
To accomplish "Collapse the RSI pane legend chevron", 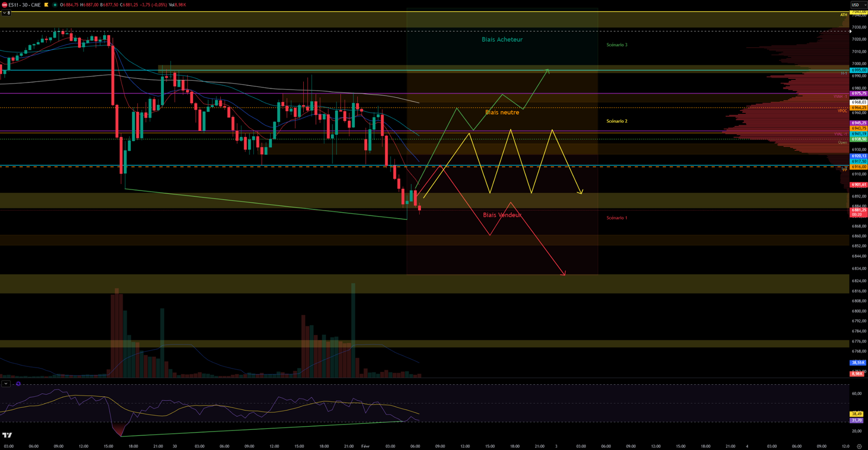I will pos(5,384).
